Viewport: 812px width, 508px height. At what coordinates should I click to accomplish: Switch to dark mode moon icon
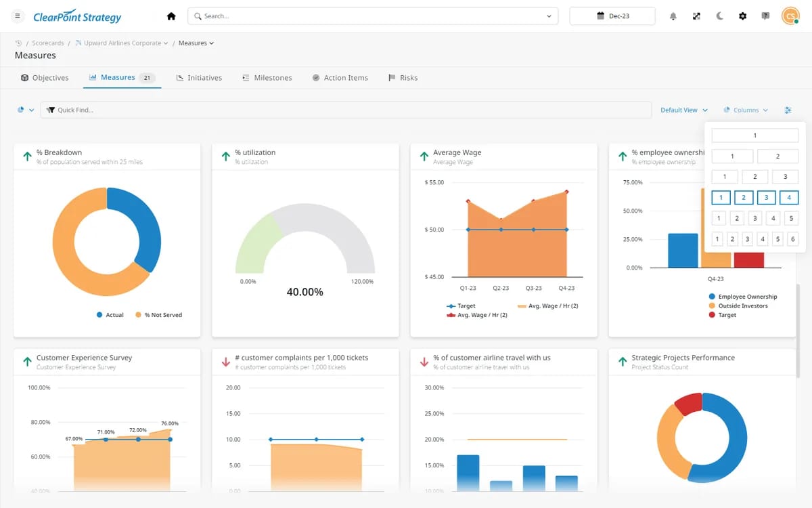click(x=719, y=16)
